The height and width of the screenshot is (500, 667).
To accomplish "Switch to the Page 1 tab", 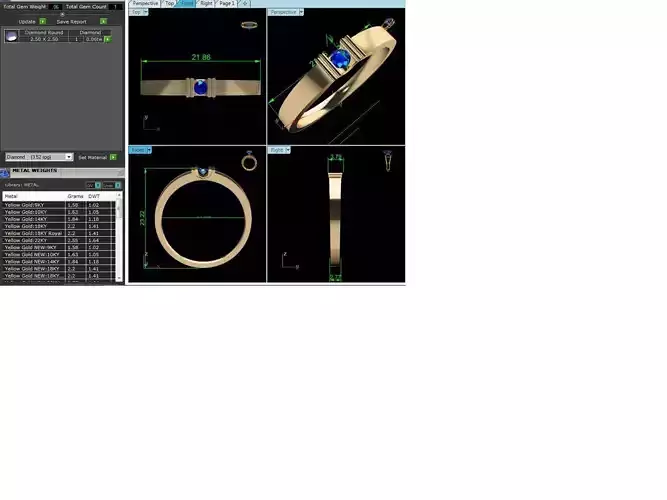I will click(227, 3).
